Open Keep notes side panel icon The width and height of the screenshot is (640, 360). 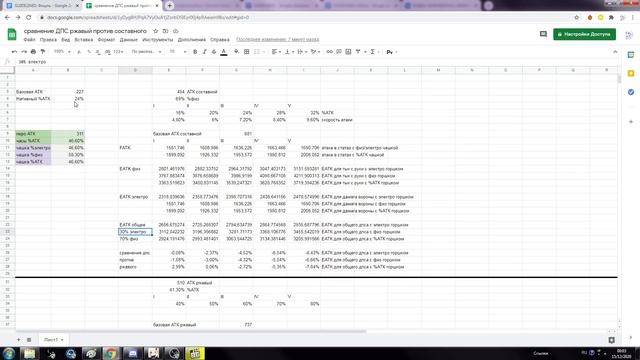click(x=631, y=73)
